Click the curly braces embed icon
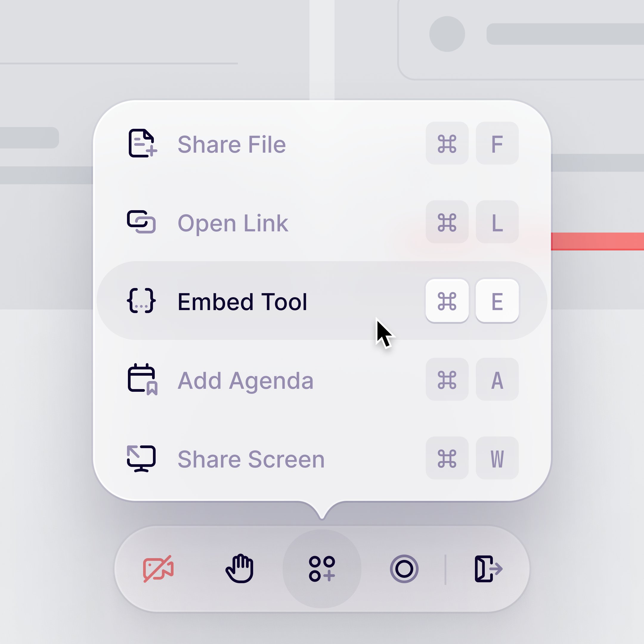The height and width of the screenshot is (644, 644). coord(141,301)
